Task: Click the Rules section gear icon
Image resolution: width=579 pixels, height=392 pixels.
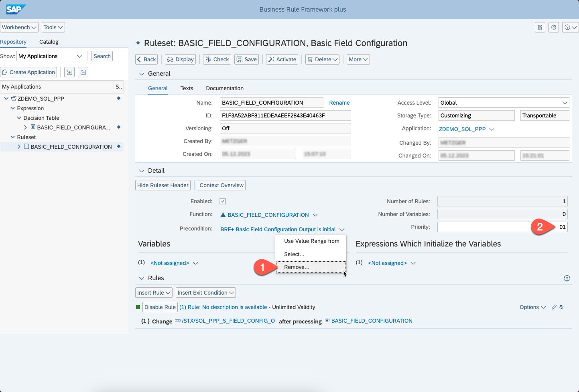Action: tap(567, 278)
